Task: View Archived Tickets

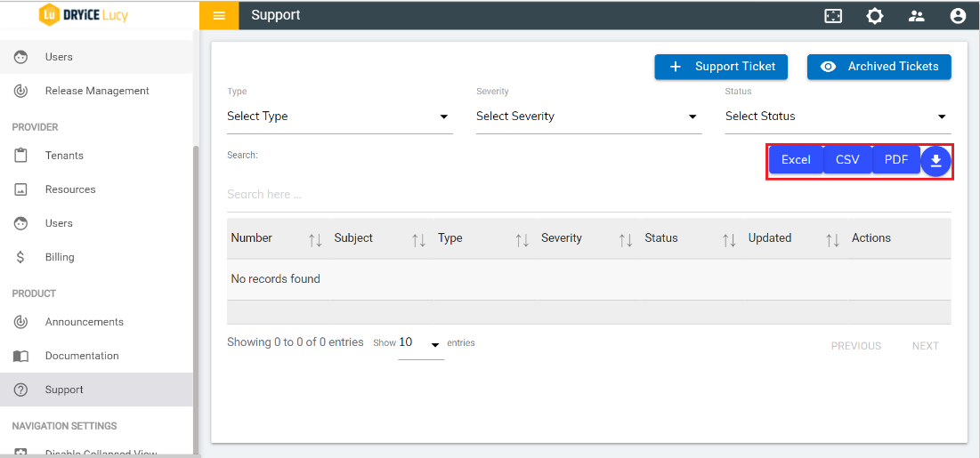Action: 879,67
